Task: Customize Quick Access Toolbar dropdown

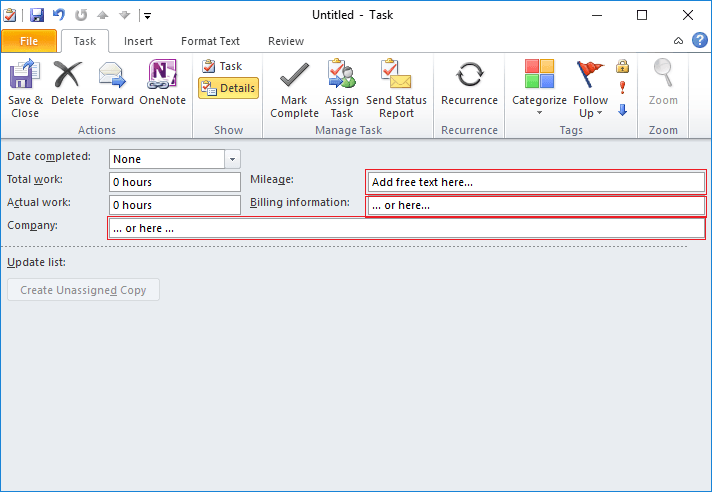Action: tap(147, 16)
